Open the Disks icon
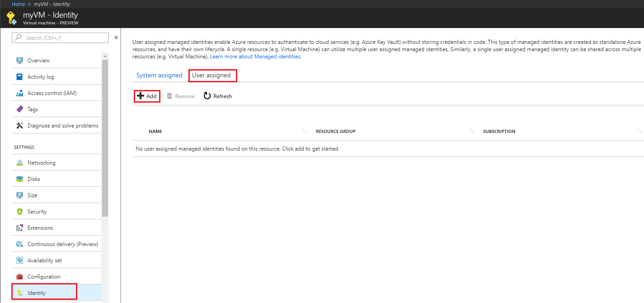 coord(19,179)
